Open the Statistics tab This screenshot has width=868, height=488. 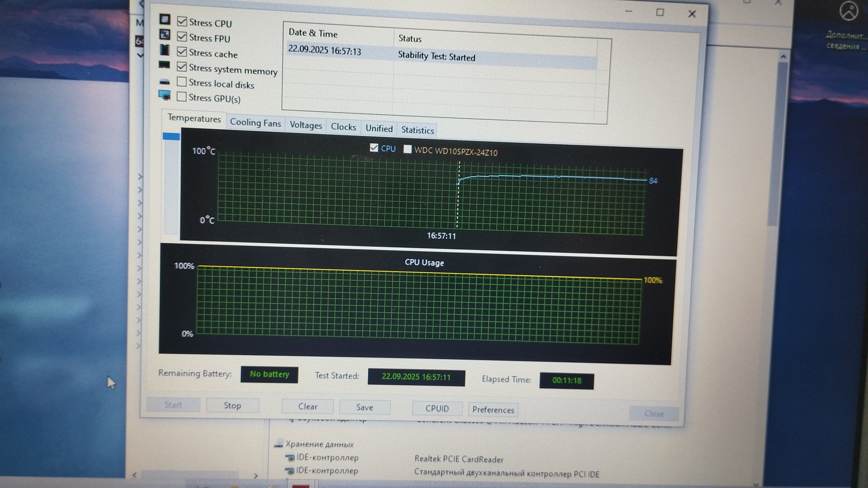tap(417, 130)
